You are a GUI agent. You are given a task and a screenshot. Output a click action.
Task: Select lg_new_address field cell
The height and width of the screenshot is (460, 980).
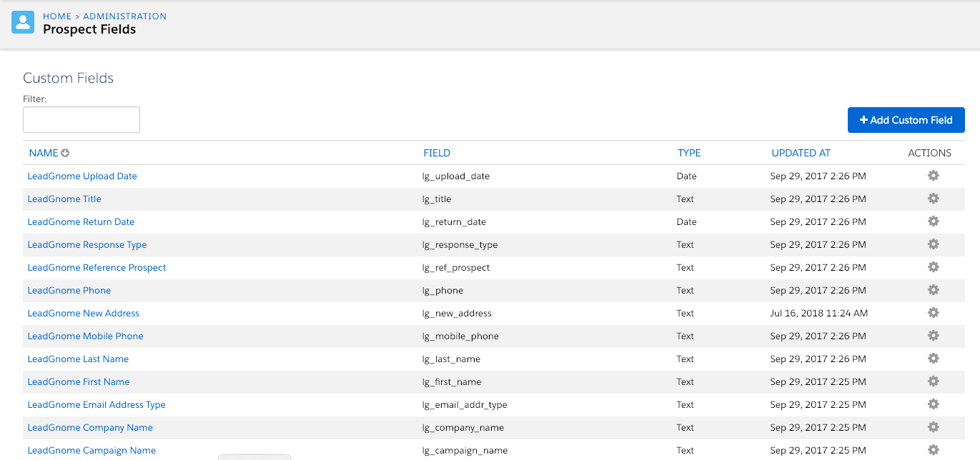pyautogui.click(x=457, y=313)
